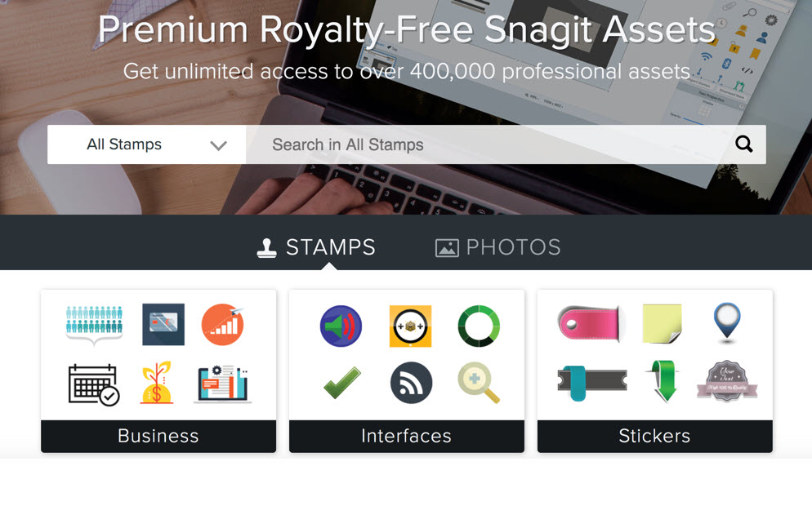Switch to the PHOTOS tab

[x=497, y=247]
